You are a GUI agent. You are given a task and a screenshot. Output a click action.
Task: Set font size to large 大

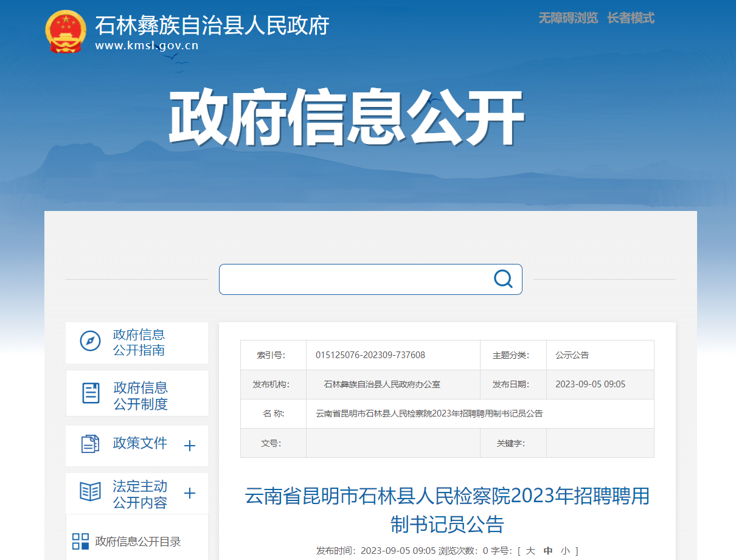coord(530,550)
